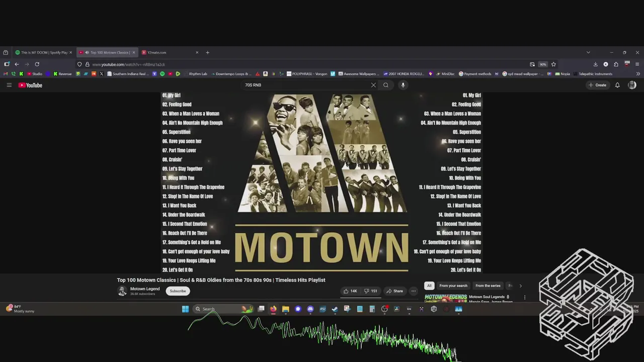
Task: Subscribe to Motown Legend channel
Action: (x=178, y=291)
